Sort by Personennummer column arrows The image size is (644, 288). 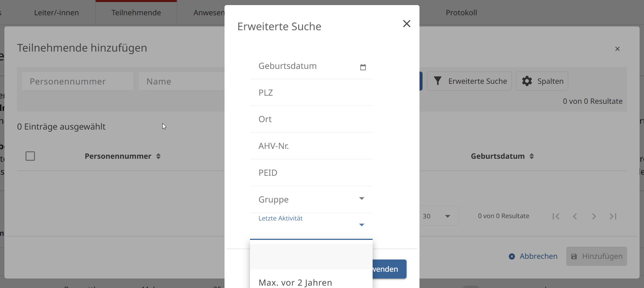tap(158, 156)
